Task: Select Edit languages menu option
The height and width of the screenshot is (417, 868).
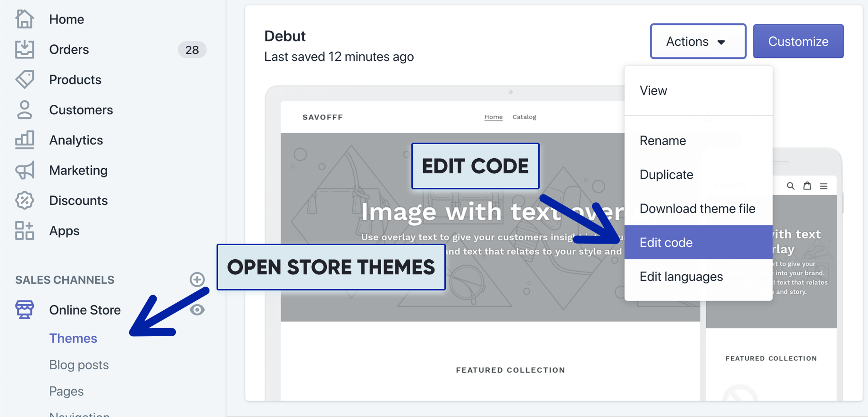Action: point(698,276)
